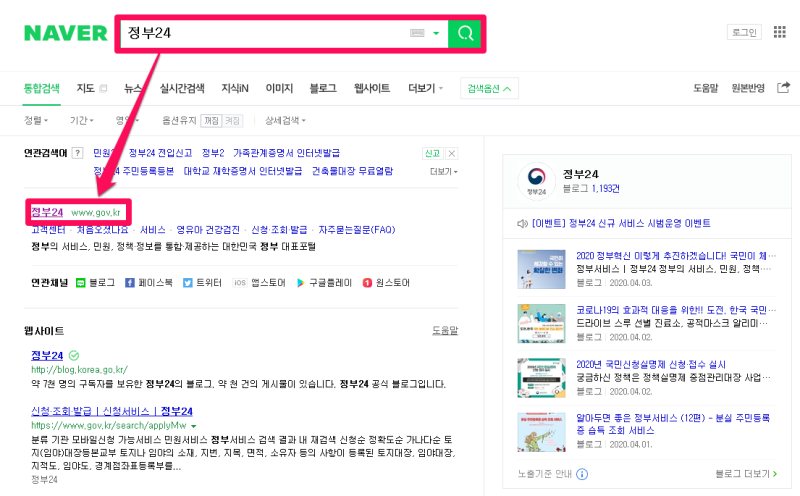800x496 pixels.
Task: Open post 2020년 국민신청실명제 신청·접수 실시
Action: point(651,364)
